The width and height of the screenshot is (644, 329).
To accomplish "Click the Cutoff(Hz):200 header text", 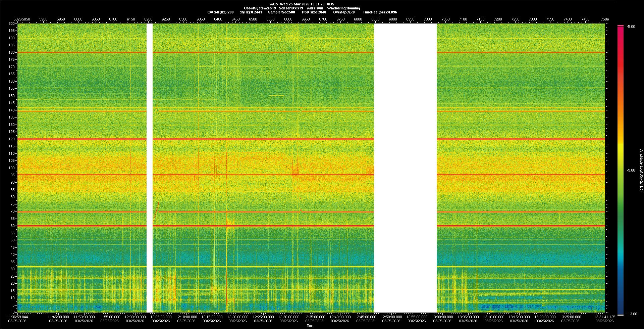I will click(220, 12).
